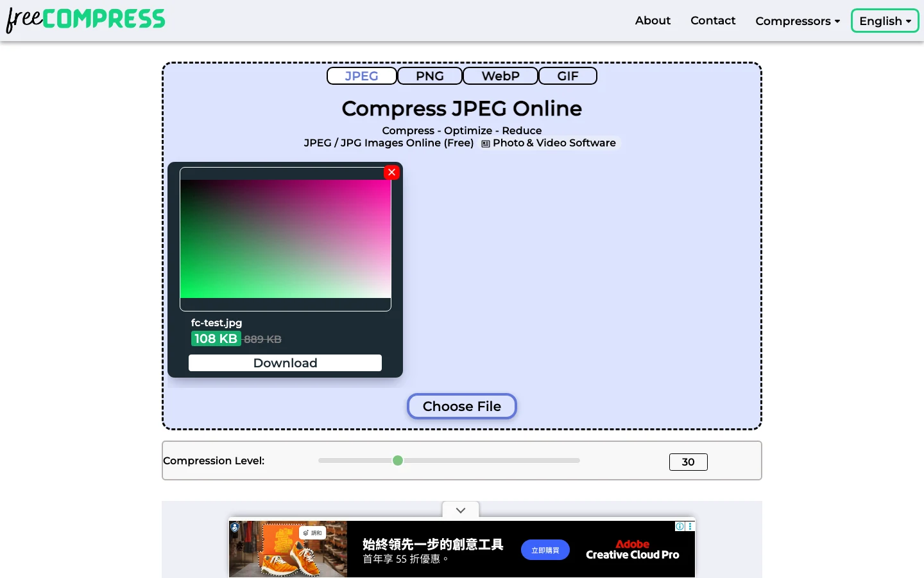Click the crossed-out 889 KB original size
The height and width of the screenshot is (578, 924).
(x=262, y=339)
